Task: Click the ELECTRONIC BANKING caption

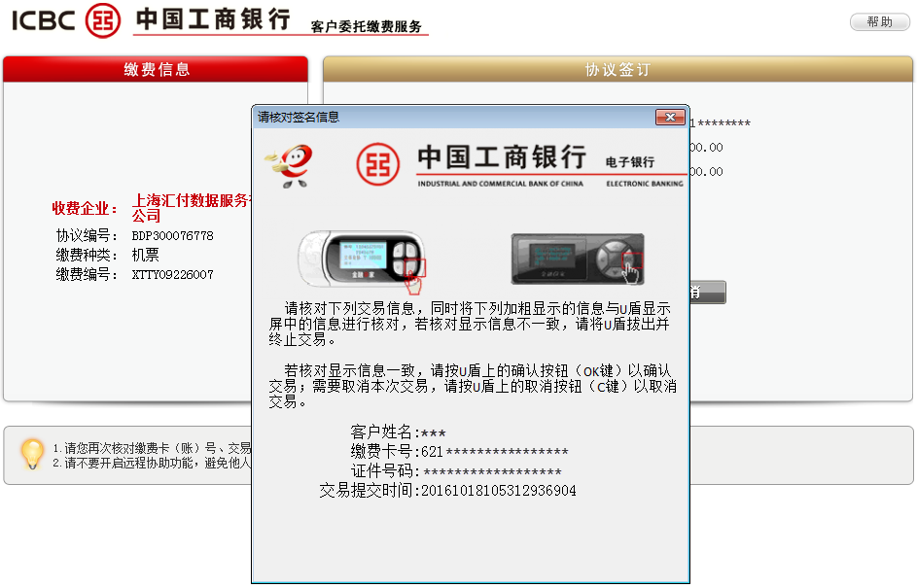Action: click(645, 184)
